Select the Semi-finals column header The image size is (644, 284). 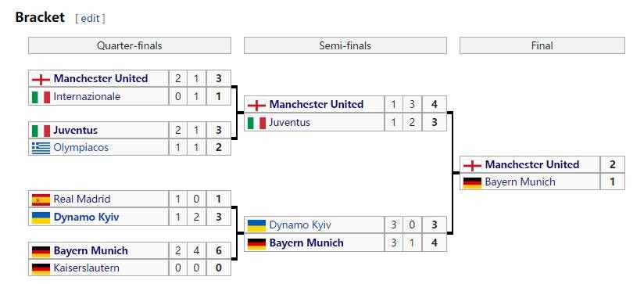(x=345, y=45)
